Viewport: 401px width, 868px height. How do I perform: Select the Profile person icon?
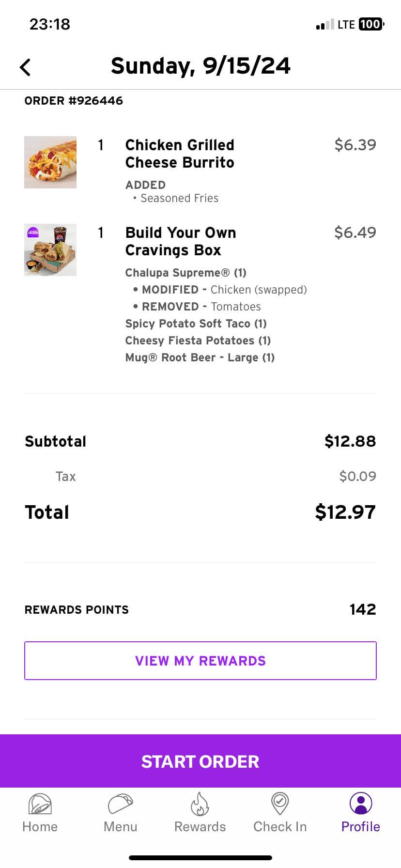[x=361, y=804]
